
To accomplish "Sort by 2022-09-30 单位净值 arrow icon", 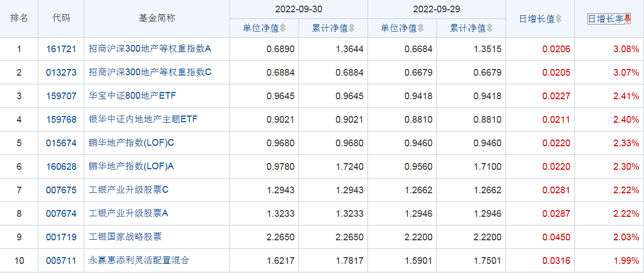I will tap(283, 28).
